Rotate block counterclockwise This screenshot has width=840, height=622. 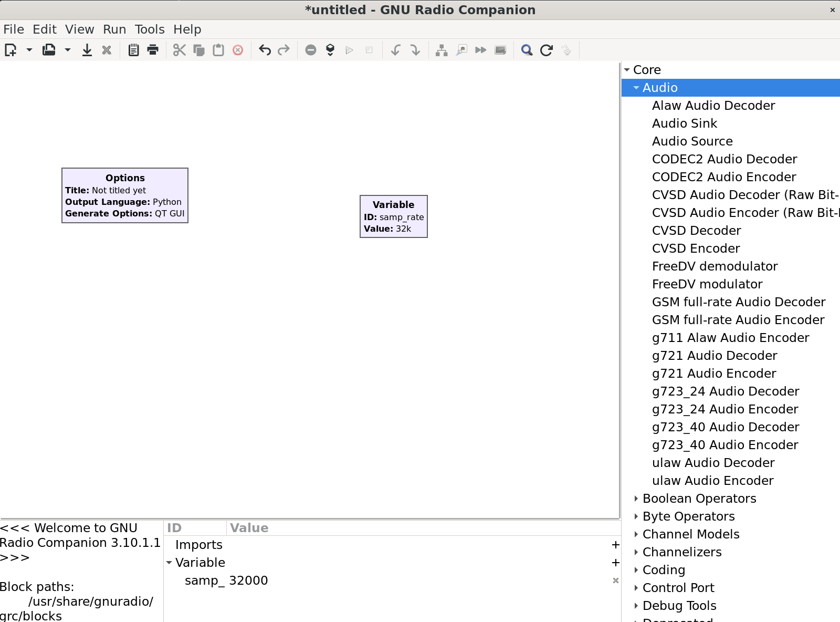point(396,50)
